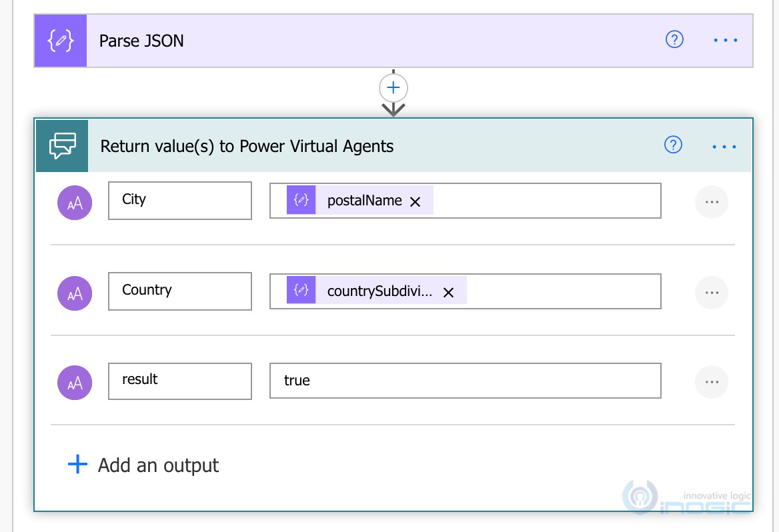The height and width of the screenshot is (532, 779).
Task: Click text type icon beside City
Action: tap(75, 202)
